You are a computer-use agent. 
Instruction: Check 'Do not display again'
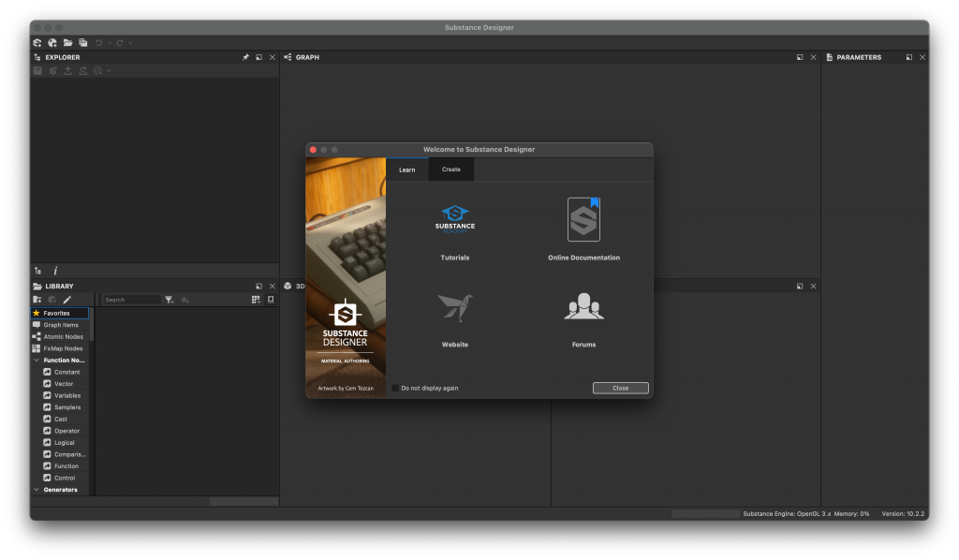[x=395, y=389]
